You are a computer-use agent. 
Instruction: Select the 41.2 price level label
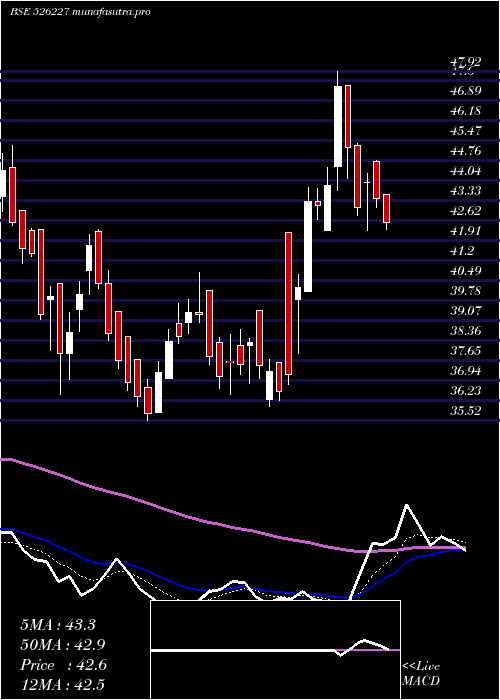462,251
